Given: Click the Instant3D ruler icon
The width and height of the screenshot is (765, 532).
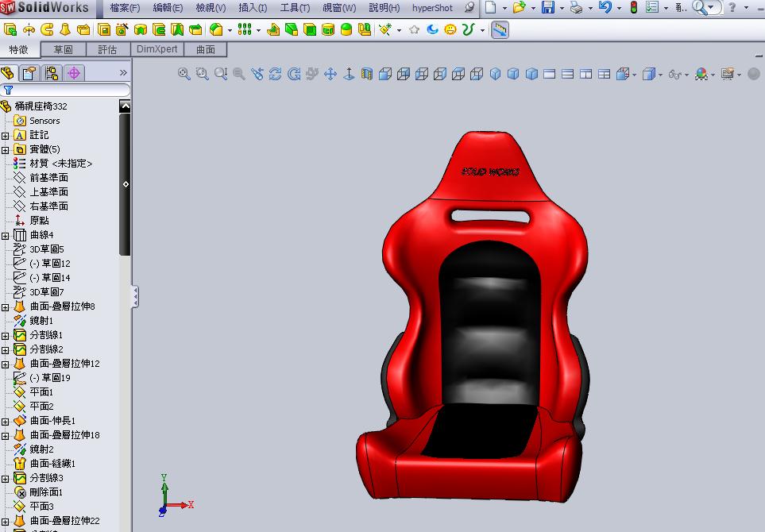Looking at the screenshot, I should [500, 29].
